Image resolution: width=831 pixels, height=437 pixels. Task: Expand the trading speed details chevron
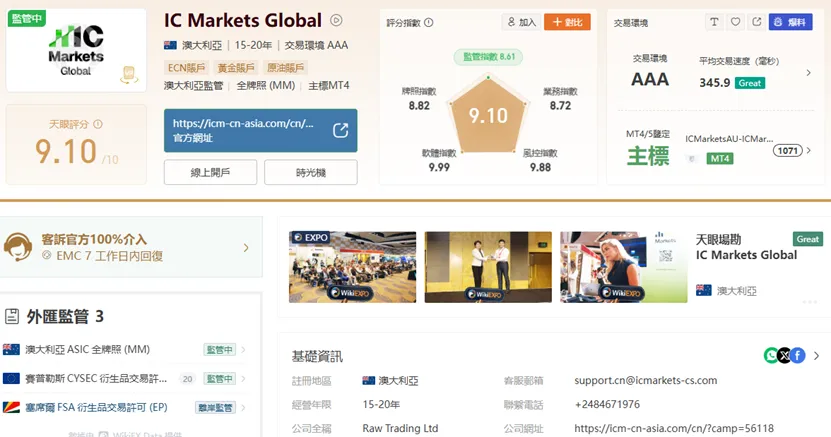tap(808, 73)
